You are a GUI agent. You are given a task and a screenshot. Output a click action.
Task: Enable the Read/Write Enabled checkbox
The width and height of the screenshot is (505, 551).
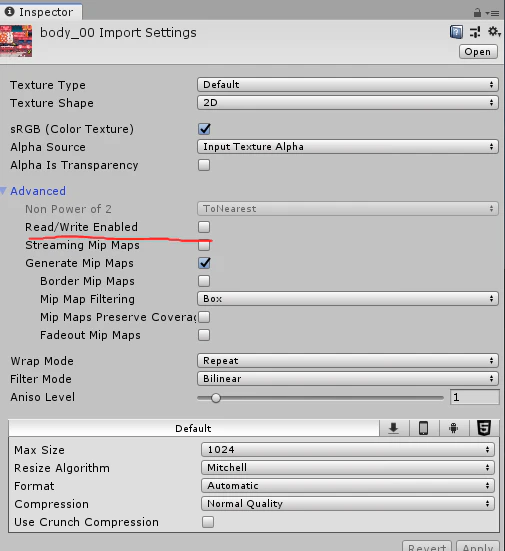tap(204, 227)
